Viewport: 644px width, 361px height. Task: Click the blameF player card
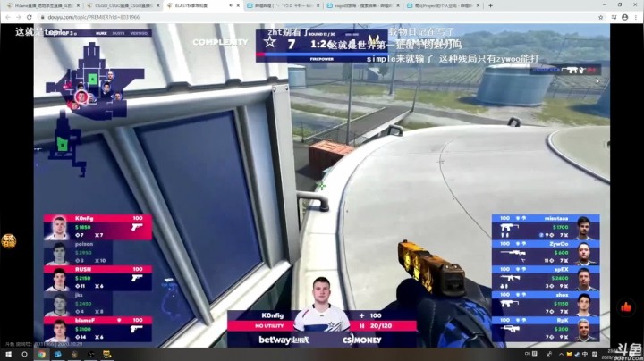(97, 330)
